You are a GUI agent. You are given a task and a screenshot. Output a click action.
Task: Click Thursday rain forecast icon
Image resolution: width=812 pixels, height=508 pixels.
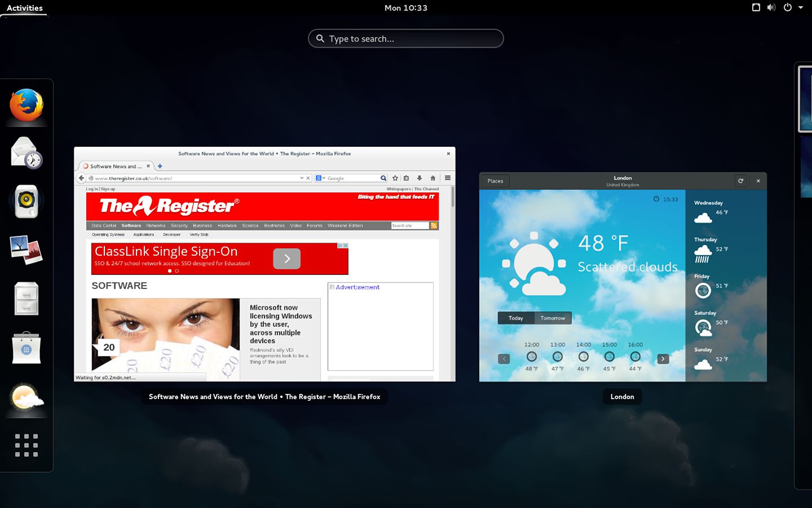[703, 253]
